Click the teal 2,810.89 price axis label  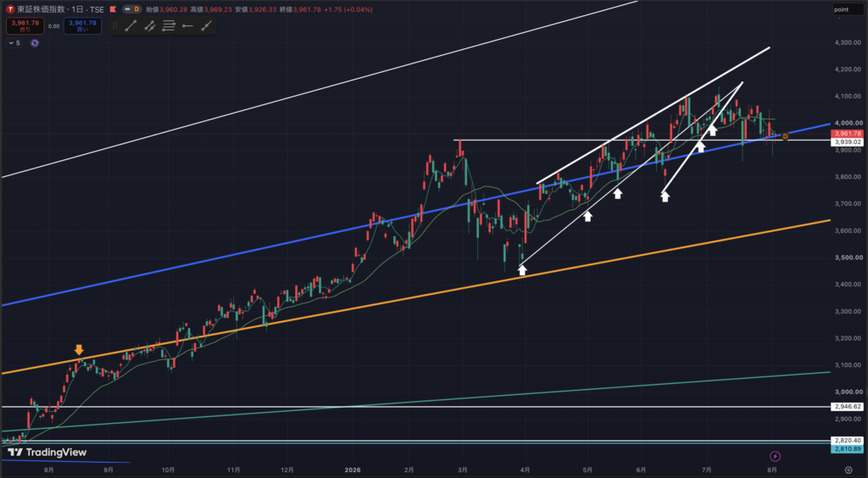coord(848,448)
